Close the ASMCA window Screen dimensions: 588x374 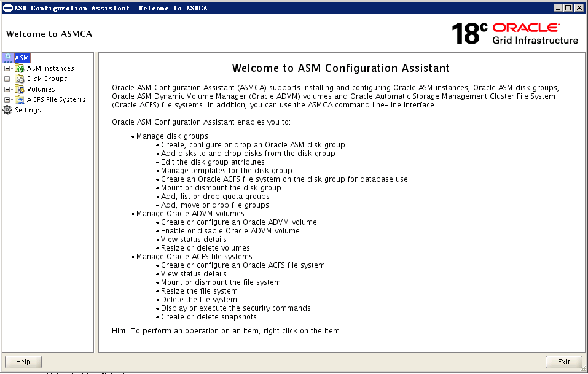tap(579, 8)
